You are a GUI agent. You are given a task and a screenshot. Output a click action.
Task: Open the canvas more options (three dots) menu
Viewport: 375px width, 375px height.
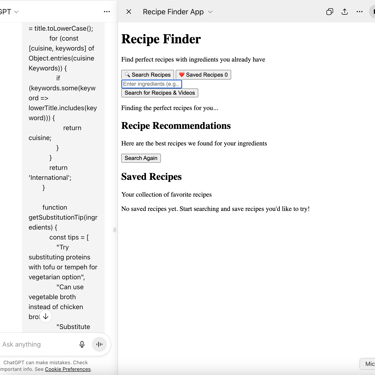(359, 12)
